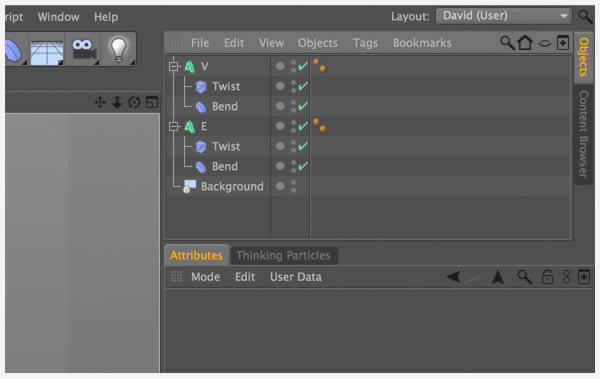Click the layer dot of the Background object

(x=280, y=186)
